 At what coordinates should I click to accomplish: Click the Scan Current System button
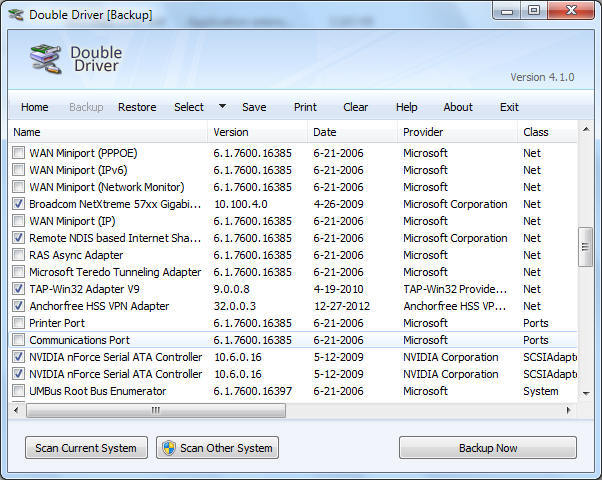coord(86,448)
